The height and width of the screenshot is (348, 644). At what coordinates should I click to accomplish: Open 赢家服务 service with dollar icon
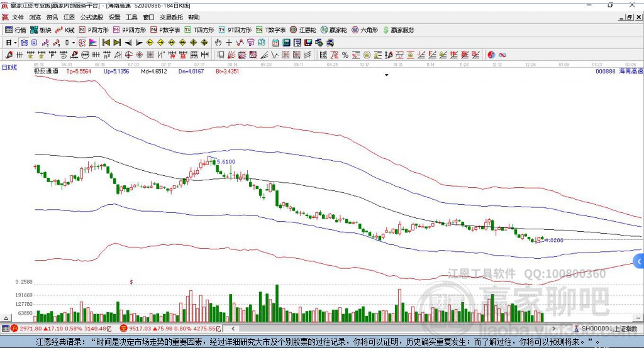click(x=398, y=30)
